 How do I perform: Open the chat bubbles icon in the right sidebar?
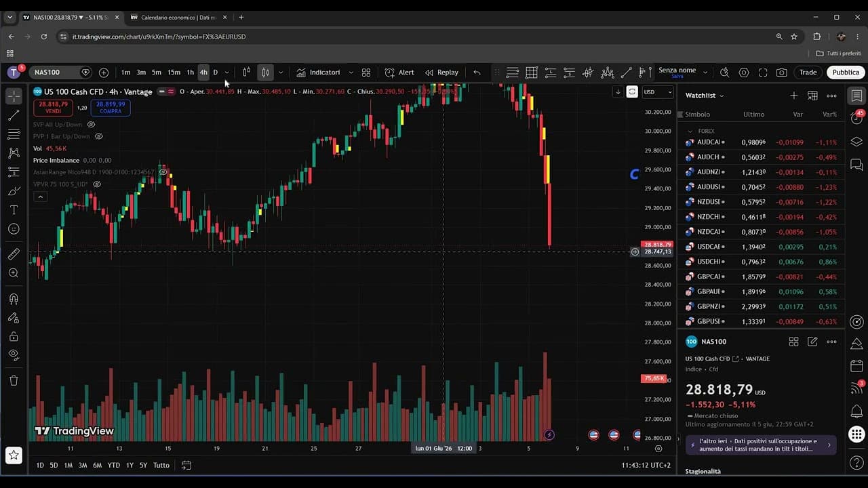(856, 165)
